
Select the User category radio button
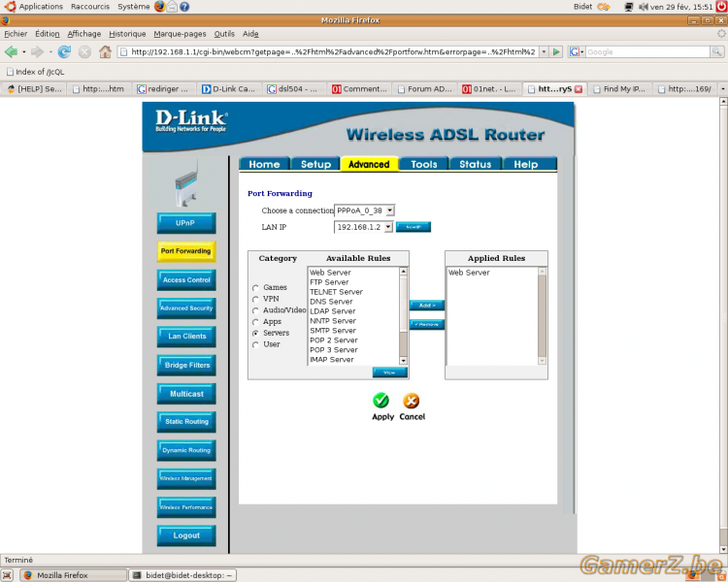coord(255,345)
